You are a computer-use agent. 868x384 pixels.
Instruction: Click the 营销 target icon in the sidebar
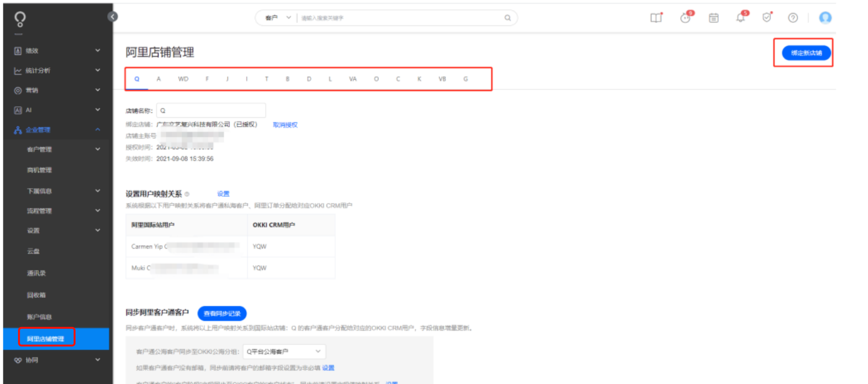point(18,91)
